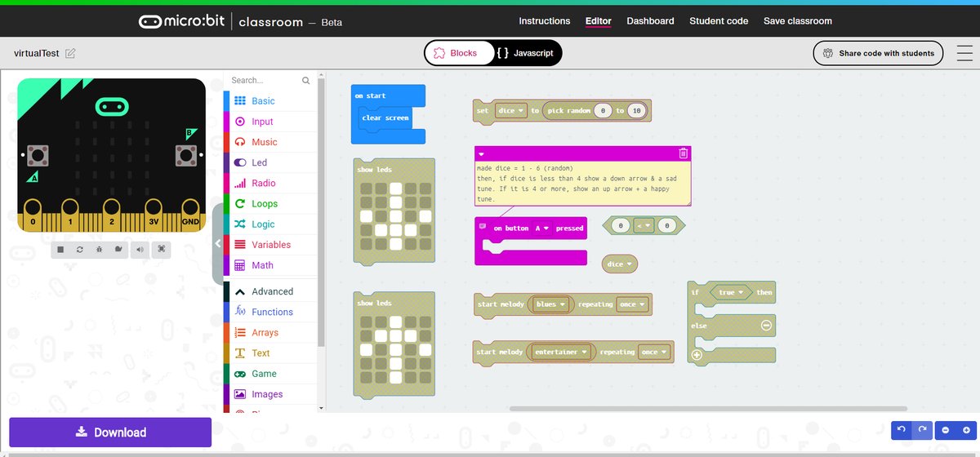Toggle the top-left LED in the lower show leds block
980x457 pixels.
pyautogui.click(x=366, y=322)
